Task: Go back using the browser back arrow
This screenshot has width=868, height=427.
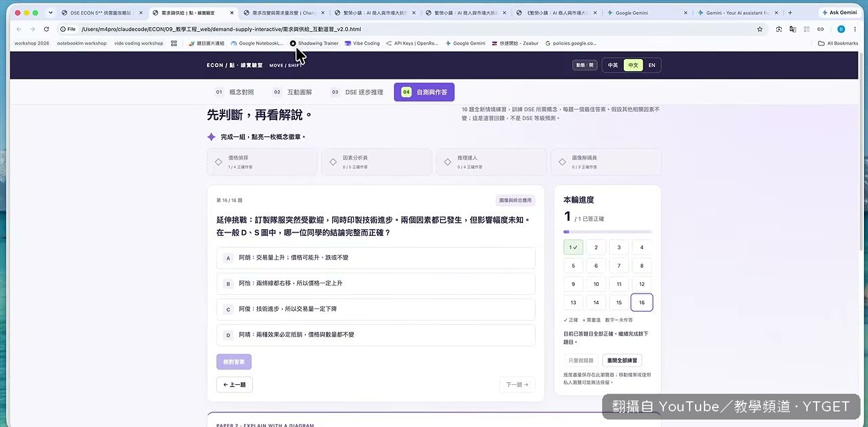Action: 18,29
